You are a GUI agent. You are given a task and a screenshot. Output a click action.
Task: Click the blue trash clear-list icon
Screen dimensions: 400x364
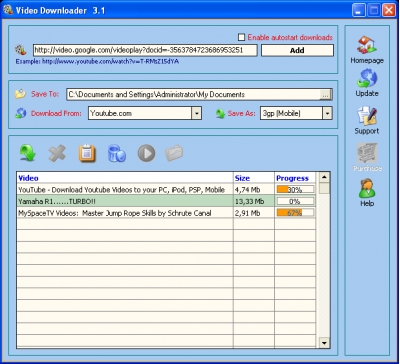pyautogui.click(x=117, y=153)
